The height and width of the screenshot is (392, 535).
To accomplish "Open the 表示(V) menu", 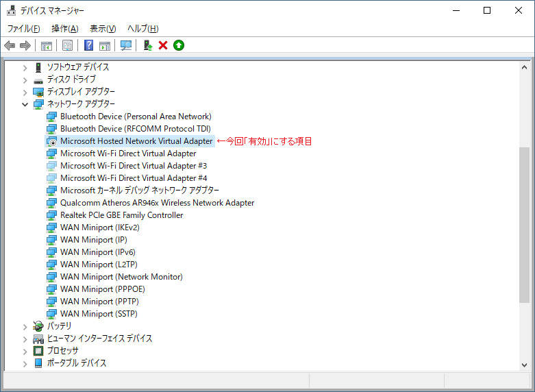I will click(x=103, y=29).
